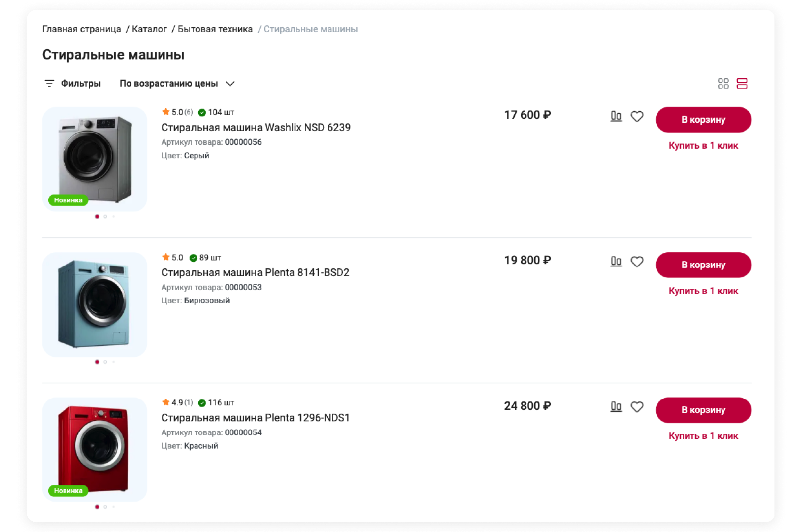Open the Фильтры filter icon

click(49, 84)
